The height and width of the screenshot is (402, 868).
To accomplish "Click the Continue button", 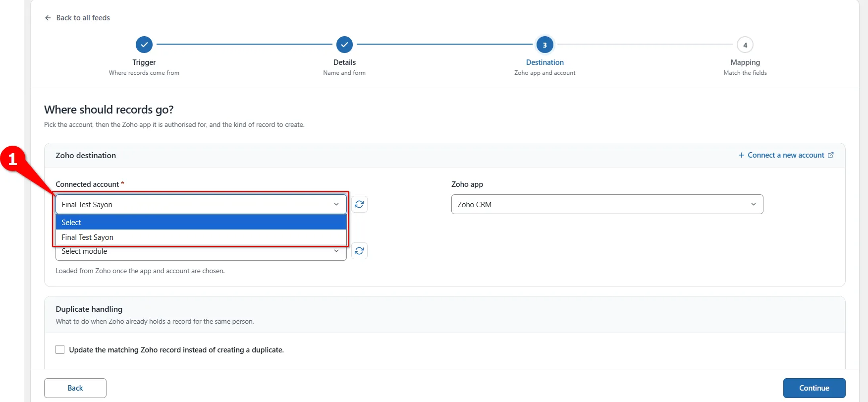I will tap(814, 388).
